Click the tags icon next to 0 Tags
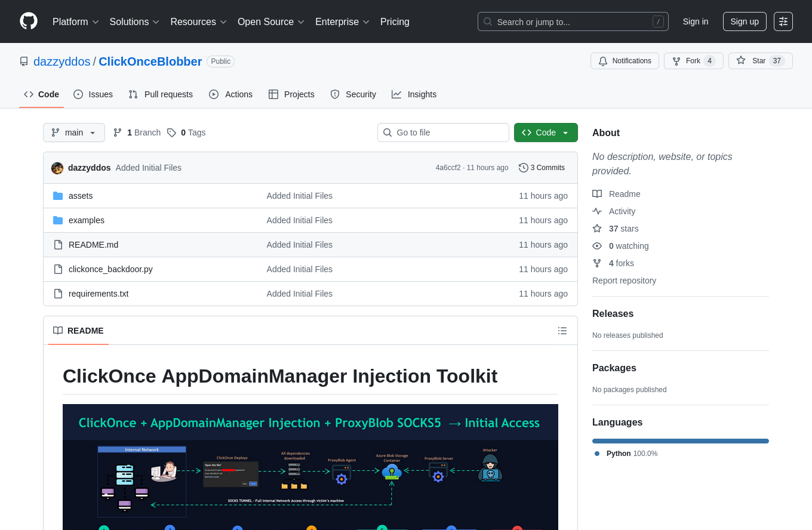The width and height of the screenshot is (812, 530). pos(171,132)
